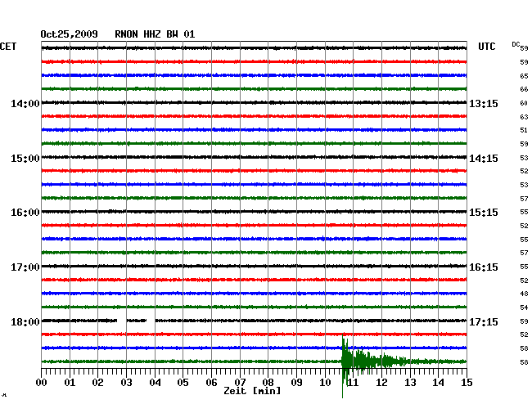Click minute axis label 01
The width and height of the screenshot is (532, 404).
[x=70, y=383]
